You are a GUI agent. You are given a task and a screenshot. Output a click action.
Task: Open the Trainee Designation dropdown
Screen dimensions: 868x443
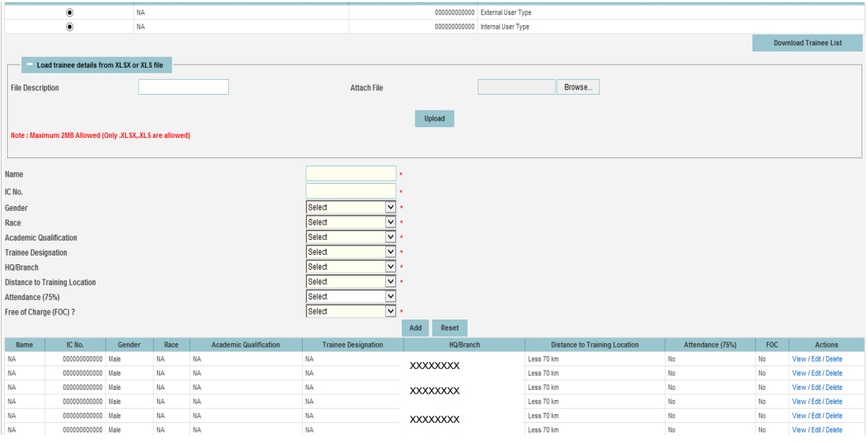click(x=392, y=251)
